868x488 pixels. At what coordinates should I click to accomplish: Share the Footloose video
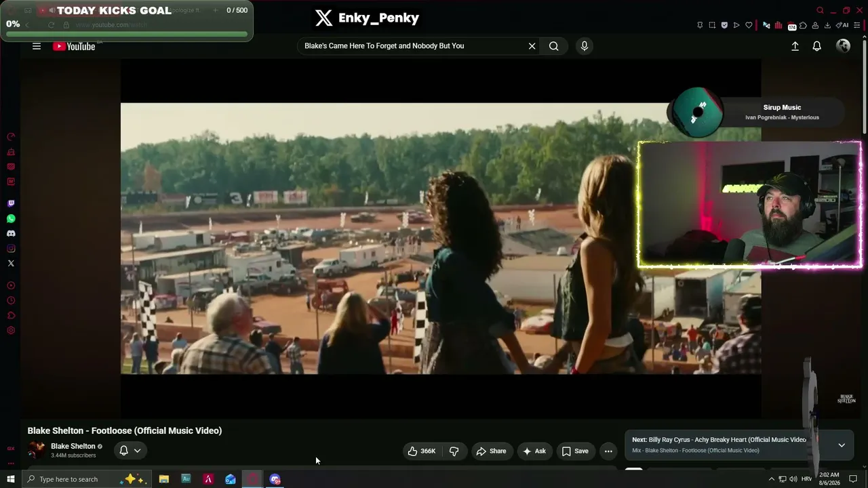click(x=491, y=451)
